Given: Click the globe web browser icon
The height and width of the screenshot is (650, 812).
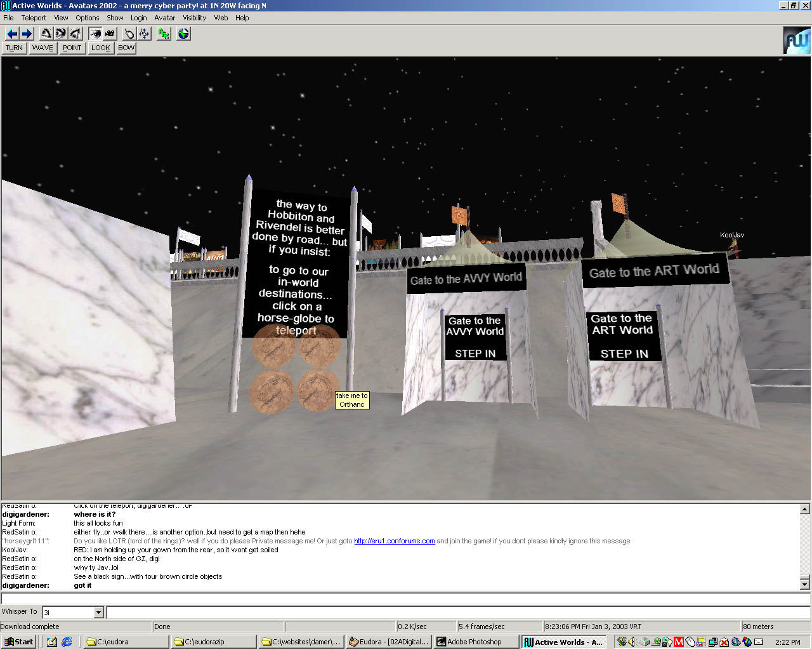Looking at the screenshot, I should pos(183,34).
